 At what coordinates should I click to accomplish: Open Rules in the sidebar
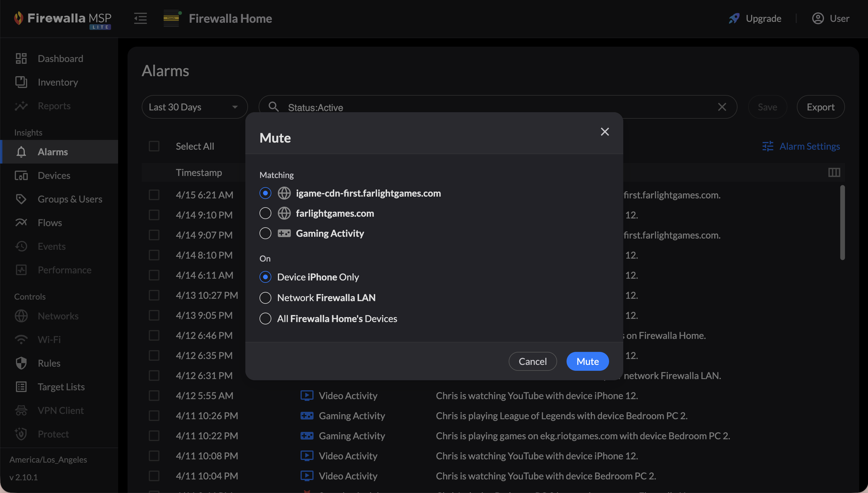pyautogui.click(x=49, y=363)
